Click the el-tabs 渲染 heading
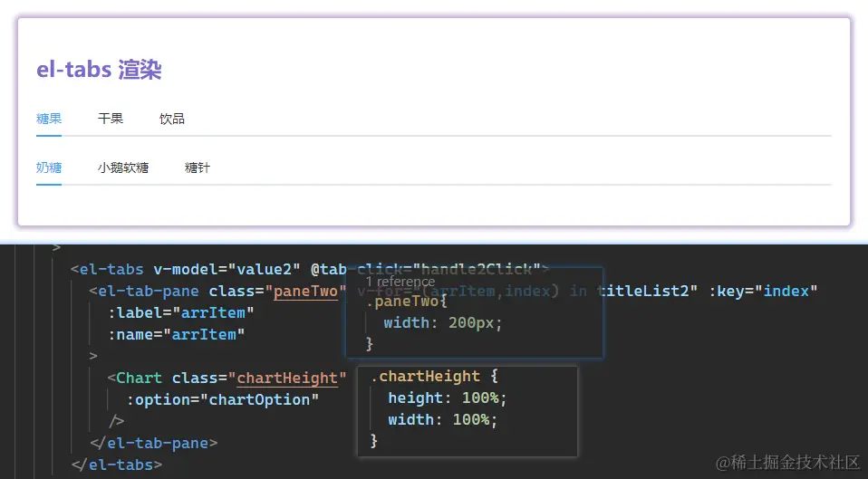 coord(99,70)
